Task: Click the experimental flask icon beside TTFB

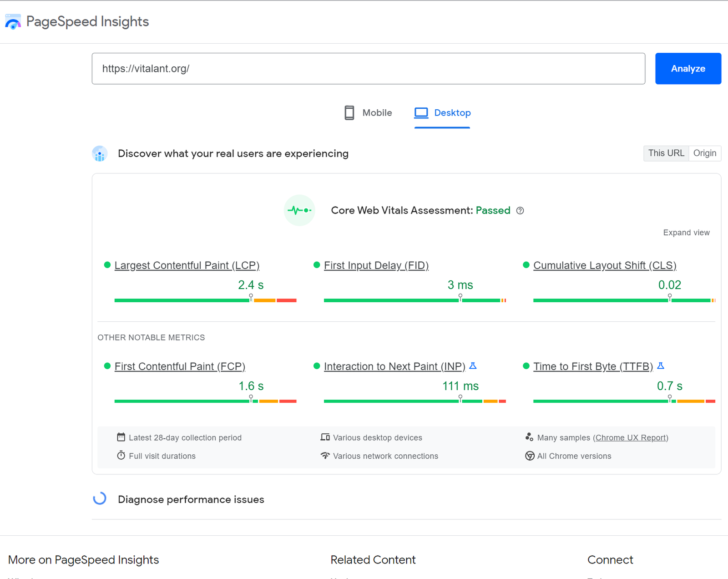Action: point(661,366)
